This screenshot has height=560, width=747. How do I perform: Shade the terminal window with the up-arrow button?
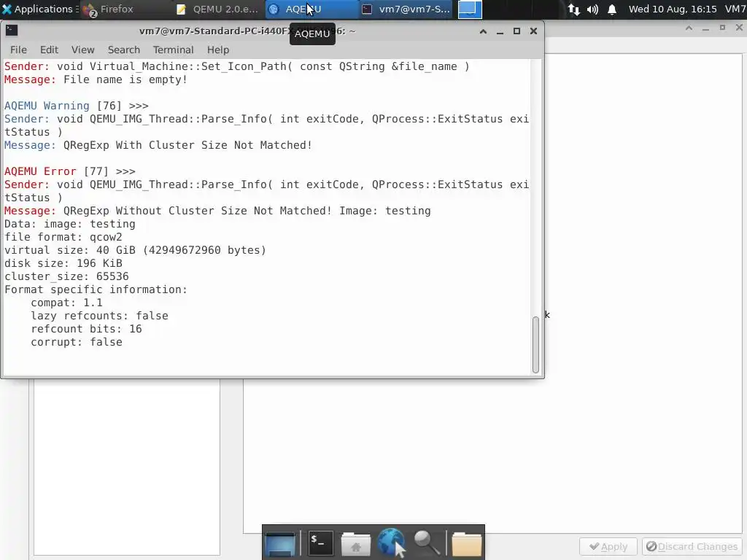(483, 31)
